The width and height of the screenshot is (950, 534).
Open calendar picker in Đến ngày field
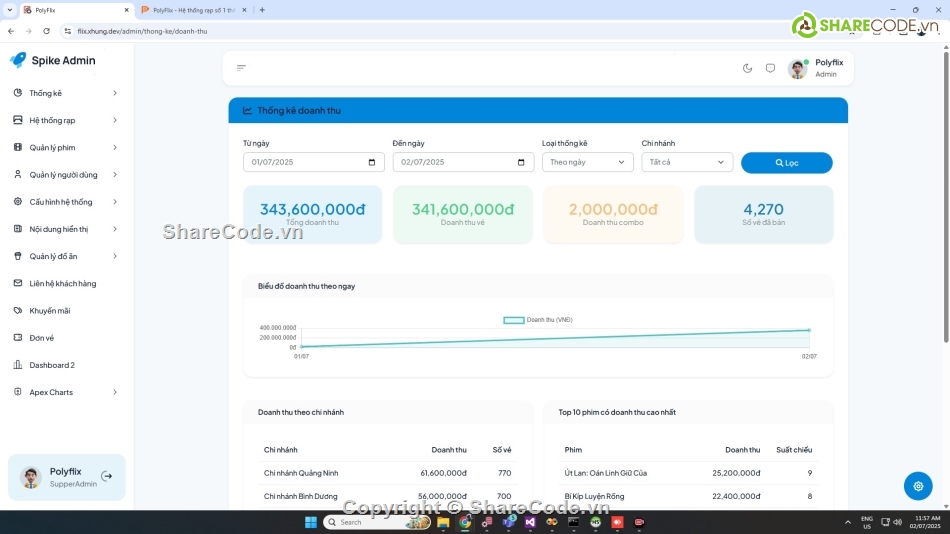coord(521,162)
